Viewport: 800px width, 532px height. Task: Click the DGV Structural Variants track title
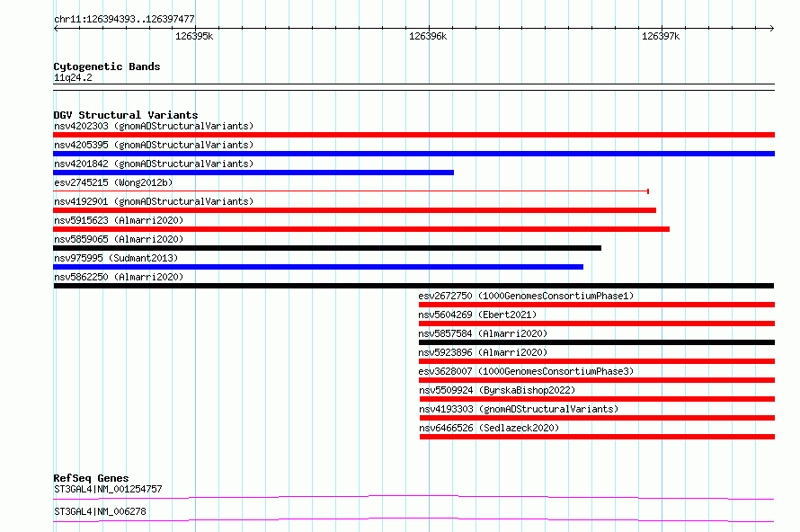pyautogui.click(x=126, y=115)
